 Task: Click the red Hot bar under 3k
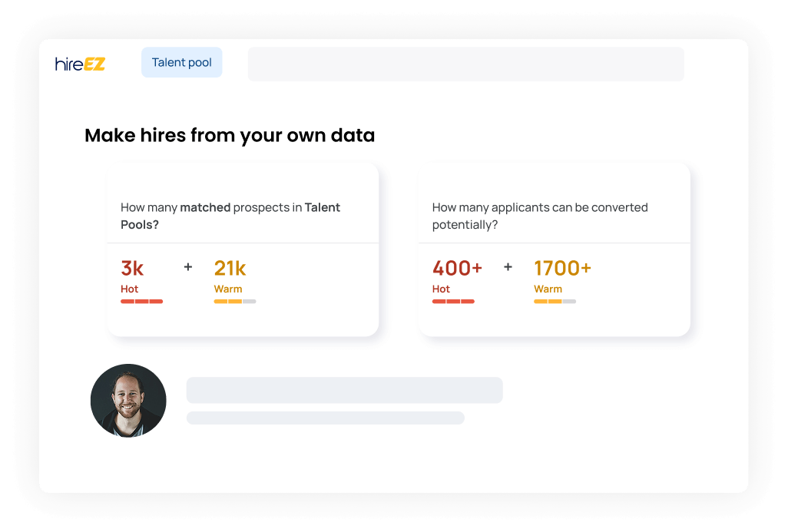pyautogui.click(x=141, y=302)
